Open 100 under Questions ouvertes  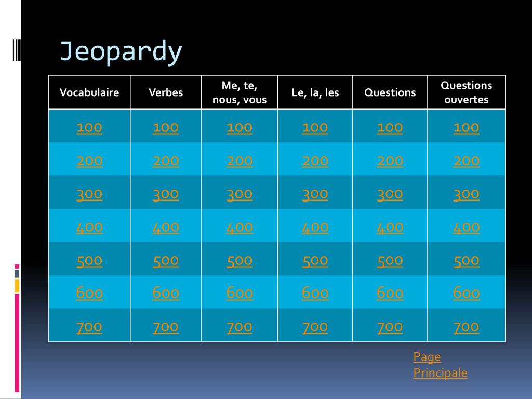(467, 128)
